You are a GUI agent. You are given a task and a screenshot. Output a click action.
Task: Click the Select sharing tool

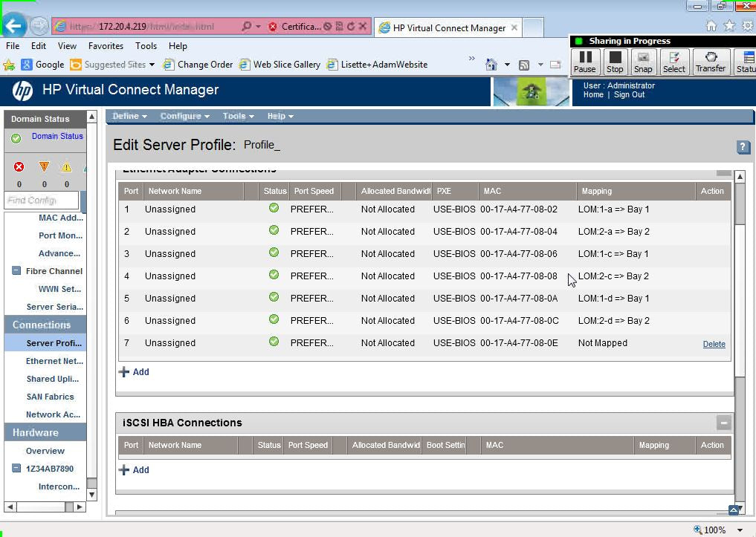click(674, 62)
